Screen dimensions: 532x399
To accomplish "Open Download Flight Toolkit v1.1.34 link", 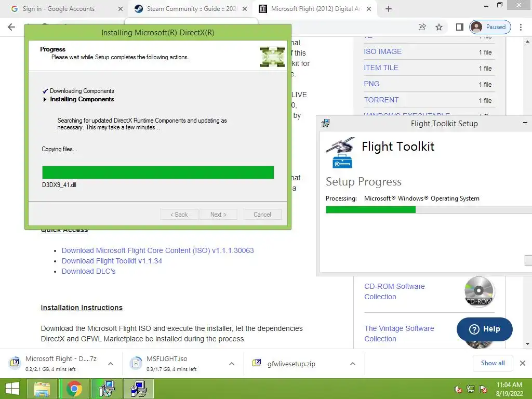I will coord(112,261).
